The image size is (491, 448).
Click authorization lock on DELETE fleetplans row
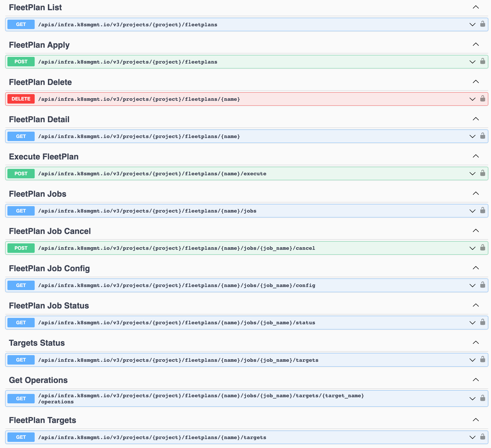tap(483, 98)
